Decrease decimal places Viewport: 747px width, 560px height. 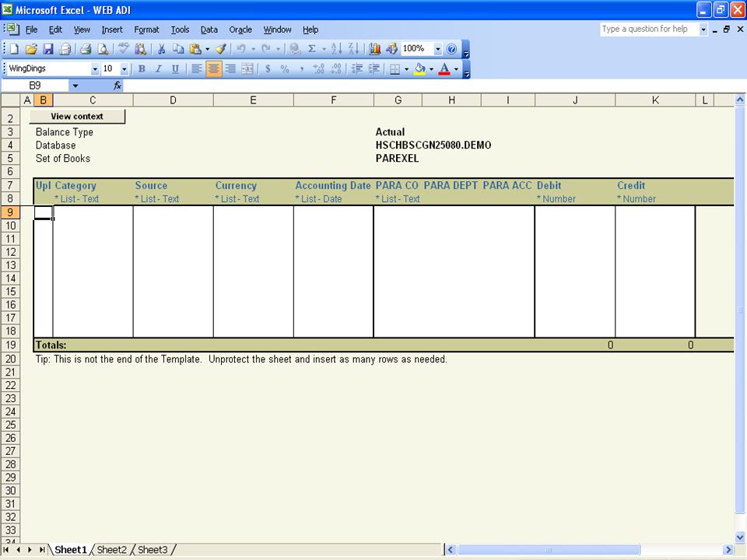(336, 69)
